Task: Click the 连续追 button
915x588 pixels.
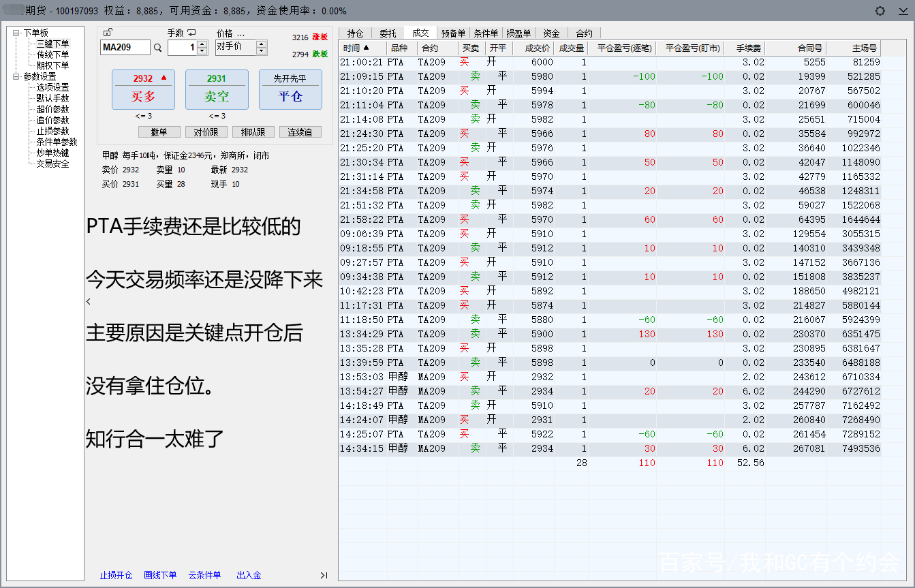Action: [300, 132]
